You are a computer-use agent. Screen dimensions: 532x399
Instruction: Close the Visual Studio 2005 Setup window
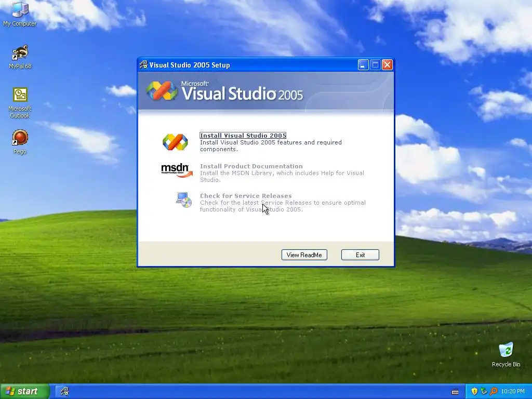point(387,65)
